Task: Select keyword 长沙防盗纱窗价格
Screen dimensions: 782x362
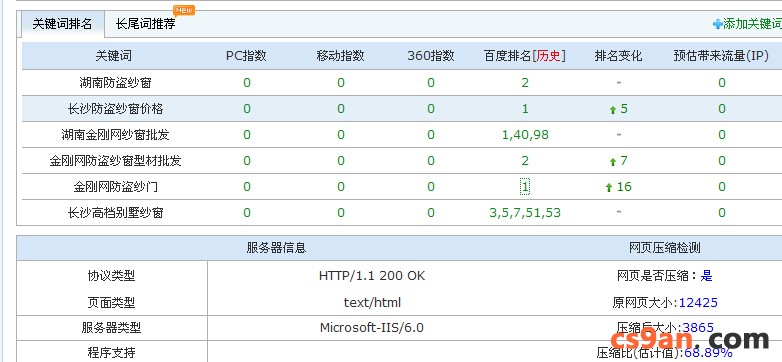Action: [x=115, y=109]
